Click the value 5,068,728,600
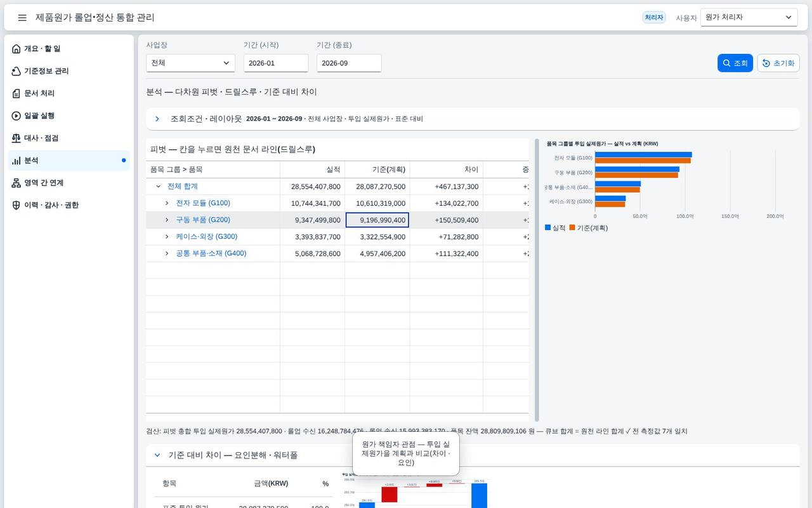The image size is (812, 508). pyautogui.click(x=318, y=253)
